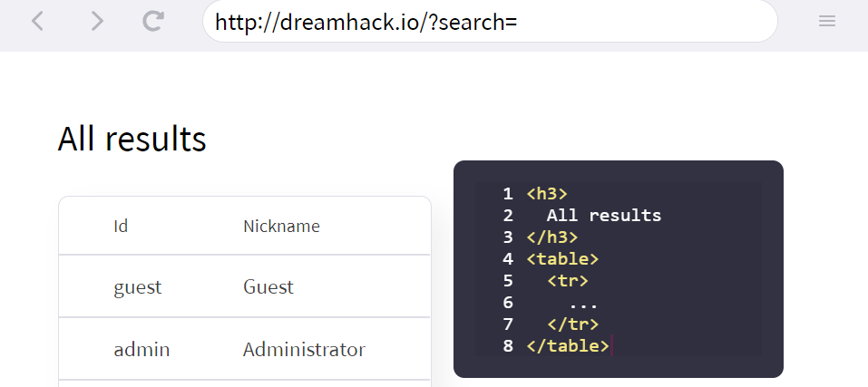868x387 pixels.
Task: Focus the address bar with dreamhack.io URL
Action: coord(490,22)
